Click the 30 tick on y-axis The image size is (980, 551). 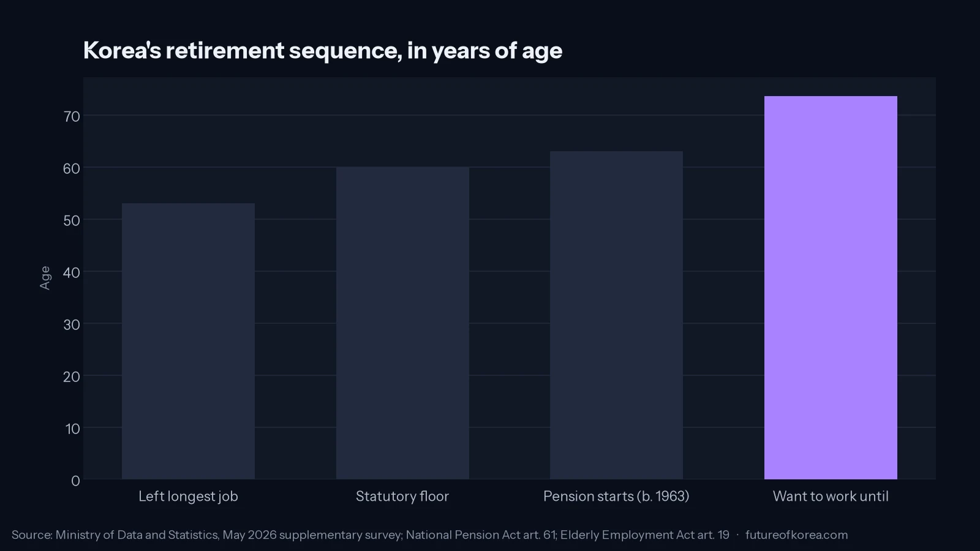click(x=72, y=324)
